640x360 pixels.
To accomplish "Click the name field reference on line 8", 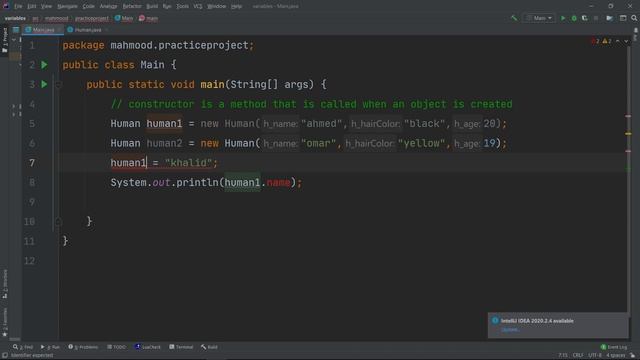I will 278,182.
